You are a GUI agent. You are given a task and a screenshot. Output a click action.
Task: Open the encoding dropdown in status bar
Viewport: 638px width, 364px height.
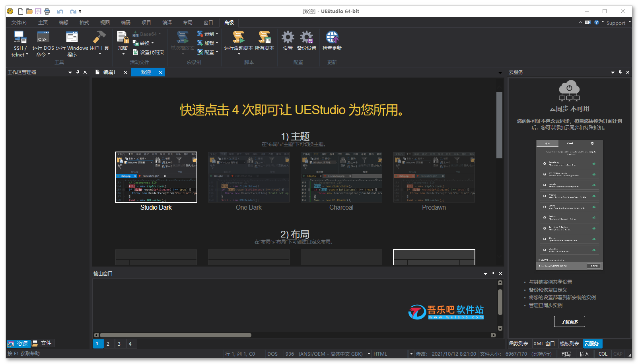(369, 354)
